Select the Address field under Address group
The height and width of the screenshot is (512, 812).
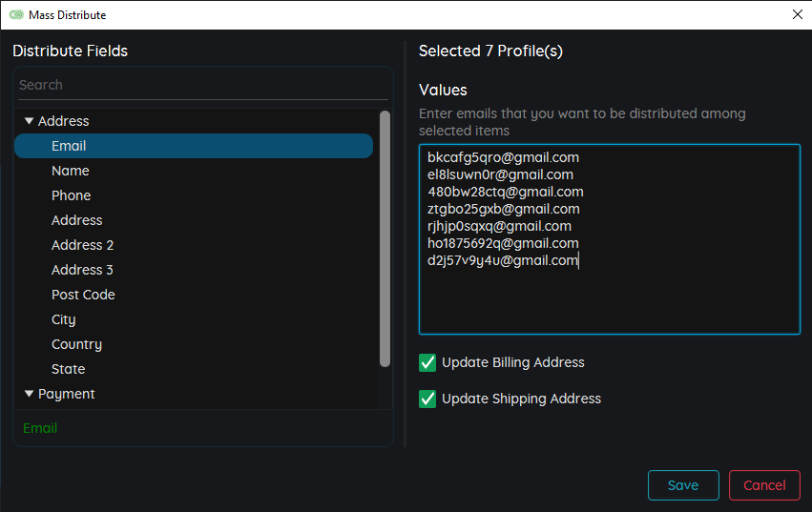194,220
